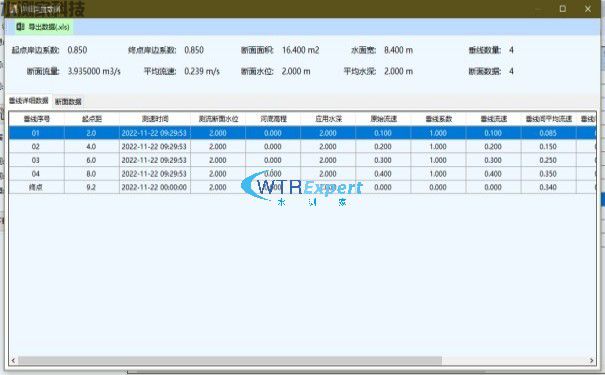Click the 垂线间平均流速 column header
The image size is (605, 375).
(x=549, y=119)
